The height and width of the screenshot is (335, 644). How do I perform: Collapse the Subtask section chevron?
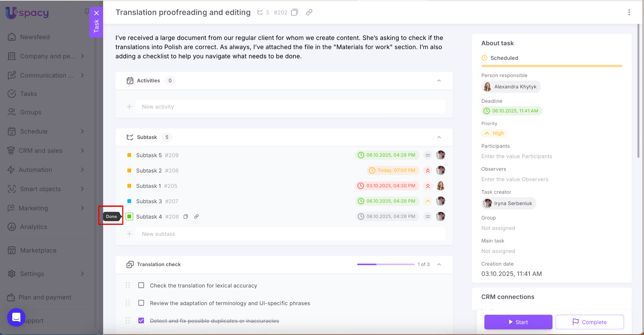point(439,137)
